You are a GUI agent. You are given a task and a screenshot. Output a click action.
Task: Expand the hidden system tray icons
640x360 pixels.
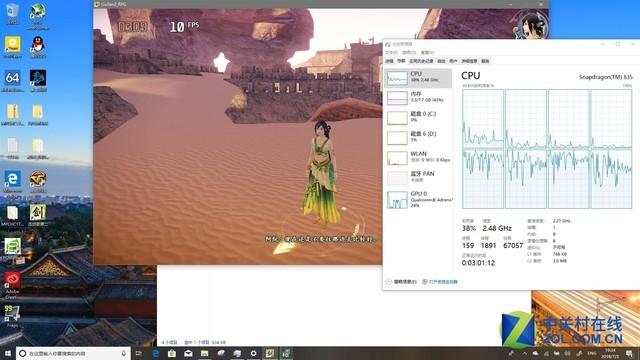point(524,353)
